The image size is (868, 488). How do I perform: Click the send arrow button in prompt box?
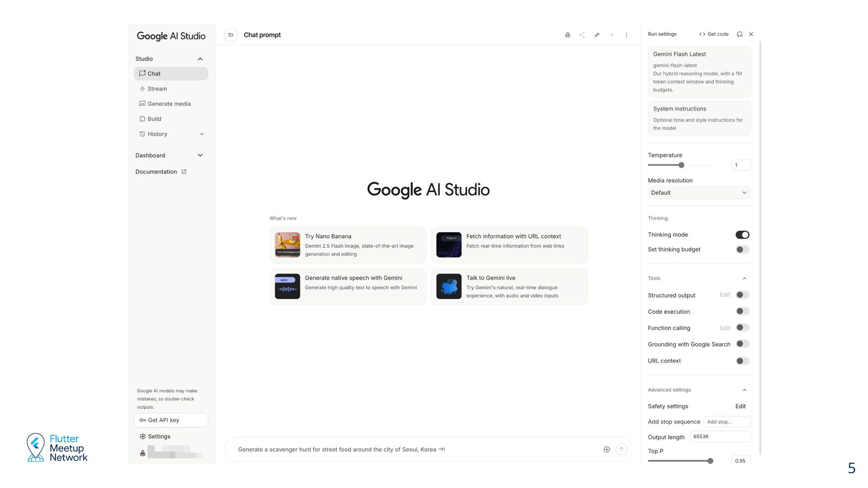click(621, 449)
